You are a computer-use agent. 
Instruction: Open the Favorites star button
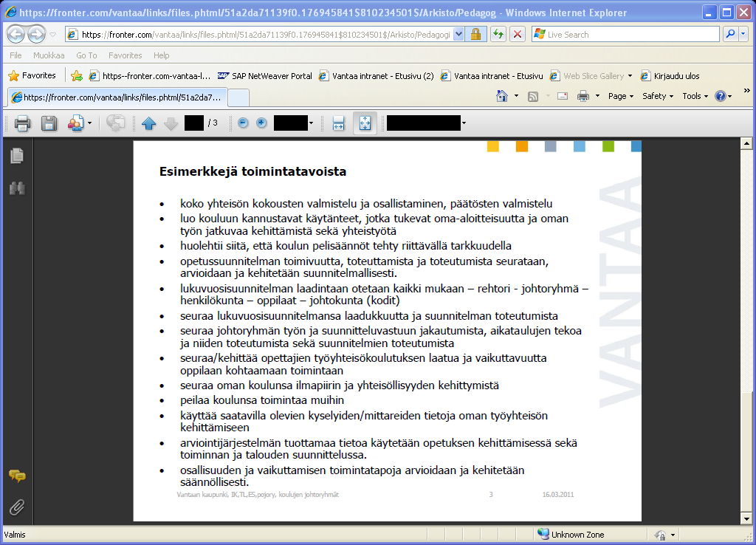(x=32, y=75)
